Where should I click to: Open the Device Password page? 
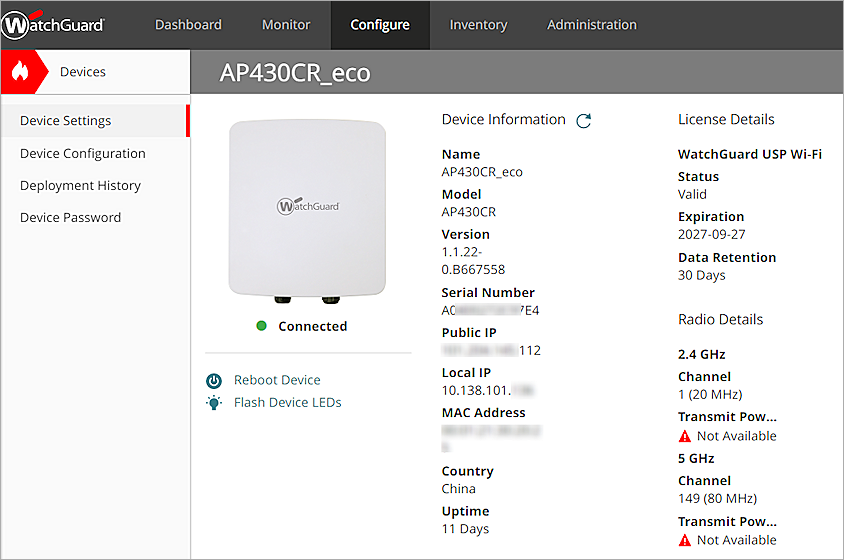[x=70, y=218]
